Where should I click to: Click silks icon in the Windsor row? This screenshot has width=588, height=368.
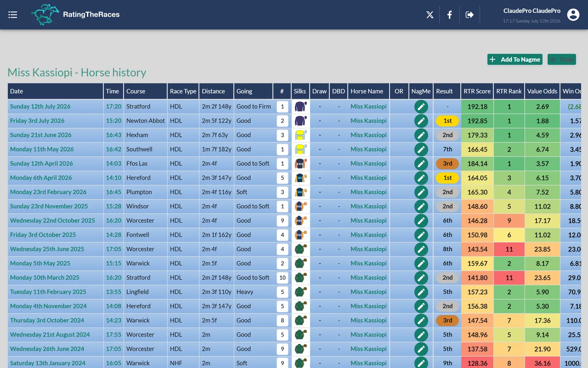[301, 206]
